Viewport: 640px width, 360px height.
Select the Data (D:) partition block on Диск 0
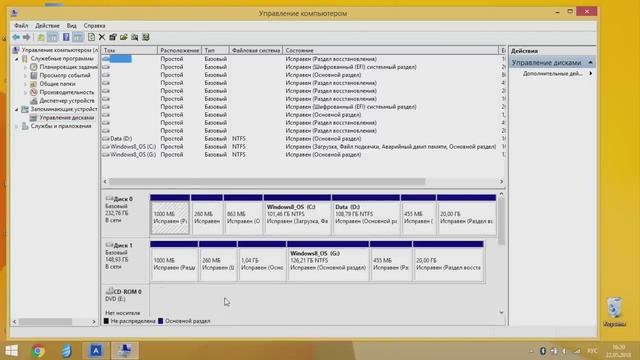click(x=366, y=215)
